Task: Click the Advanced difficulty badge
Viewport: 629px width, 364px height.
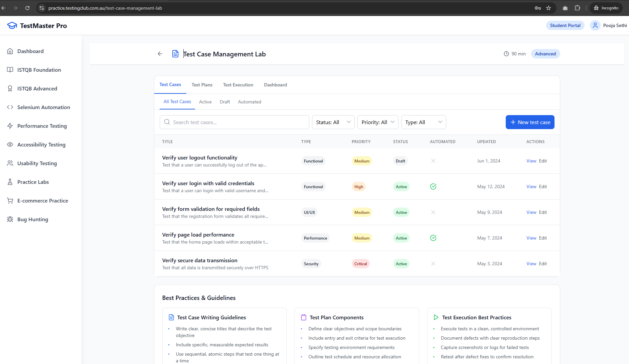Action: [545, 54]
